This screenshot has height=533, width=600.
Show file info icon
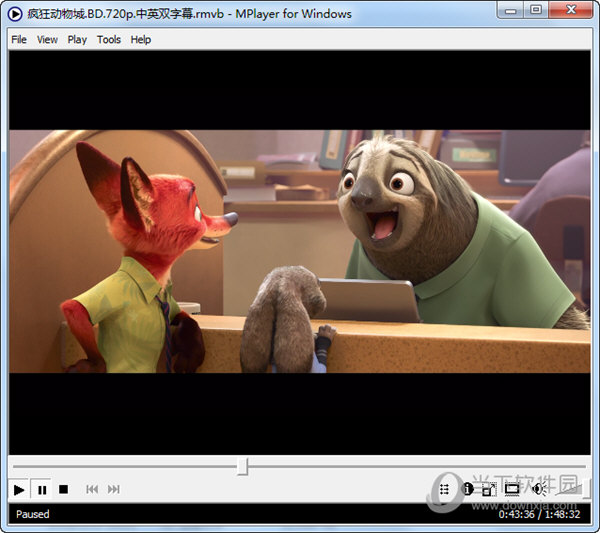click(x=467, y=489)
